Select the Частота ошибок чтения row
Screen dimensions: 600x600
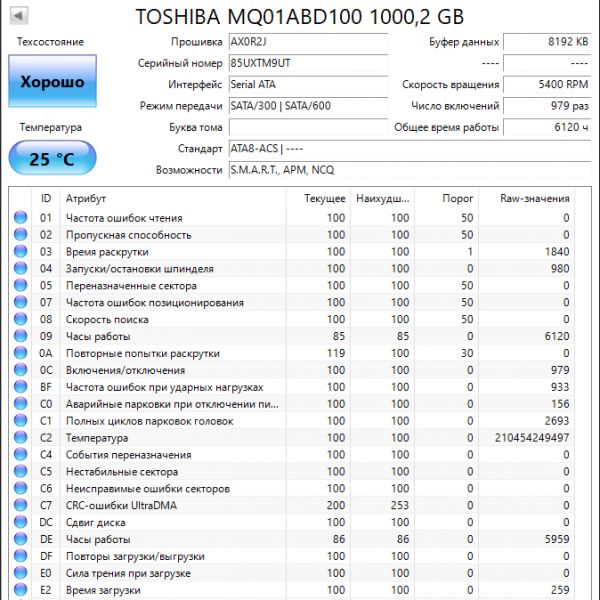292,217
